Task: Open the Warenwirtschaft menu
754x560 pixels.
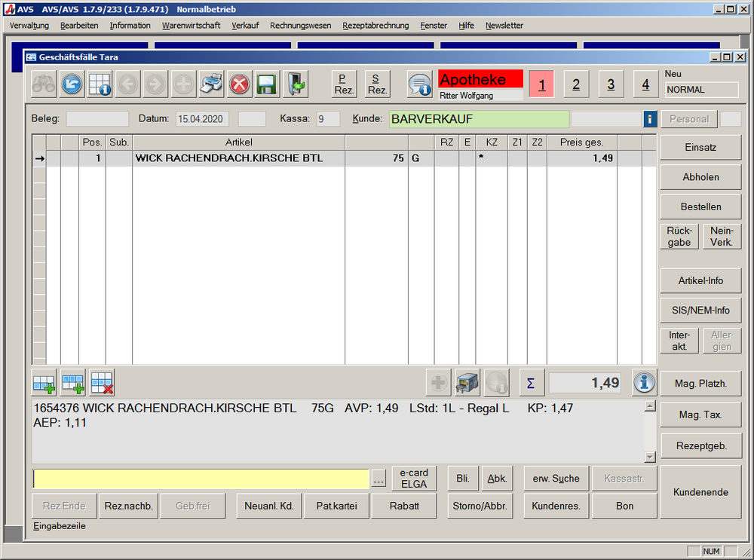Action: 191,26
